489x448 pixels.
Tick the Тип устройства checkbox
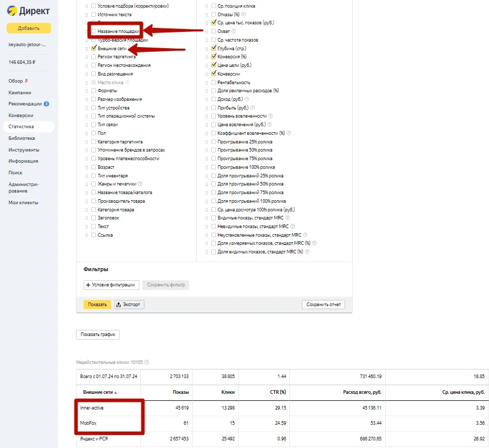[93, 108]
